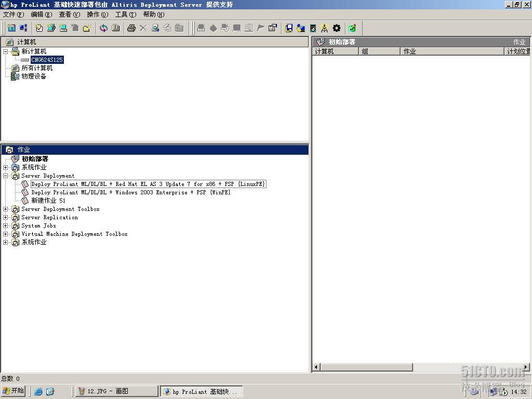Select the 初始部署 job item

pos(35,159)
